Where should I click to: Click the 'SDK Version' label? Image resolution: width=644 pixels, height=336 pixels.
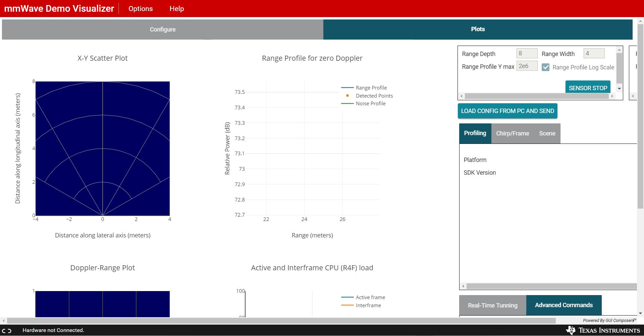pyautogui.click(x=480, y=173)
